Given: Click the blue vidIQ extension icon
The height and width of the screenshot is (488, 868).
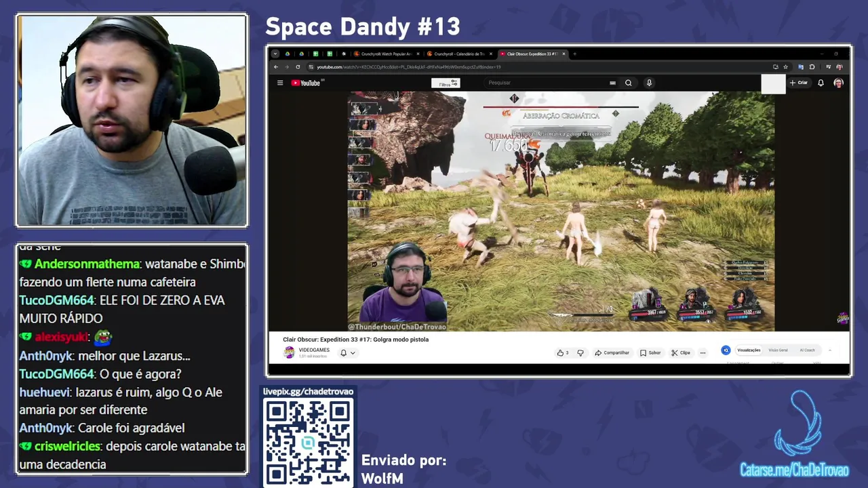Looking at the screenshot, I should (x=726, y=350).
